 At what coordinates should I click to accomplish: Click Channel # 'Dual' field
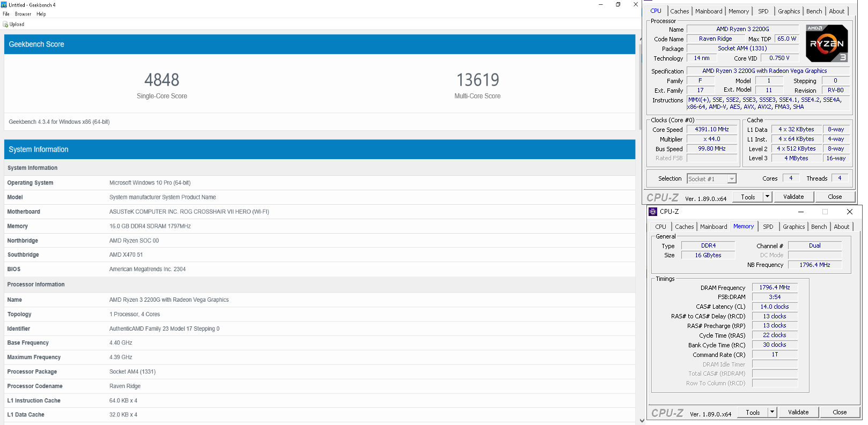[x=815, y=245]
